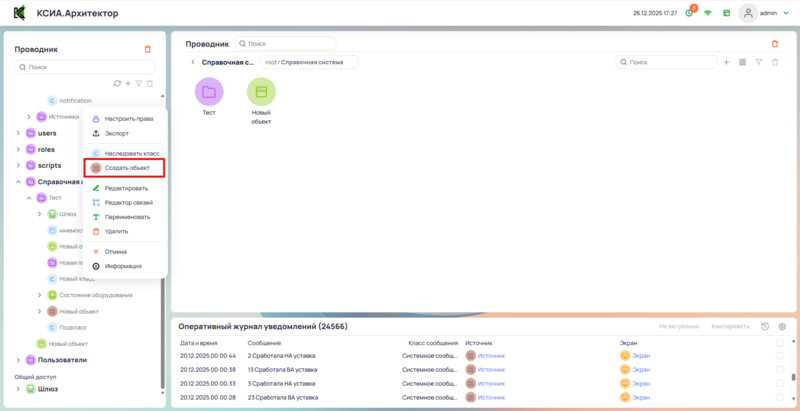Tick the checkbox for 23 Сработала ВА уставка
The width and height of the screenshot is (800, 411).
[780, 398]
